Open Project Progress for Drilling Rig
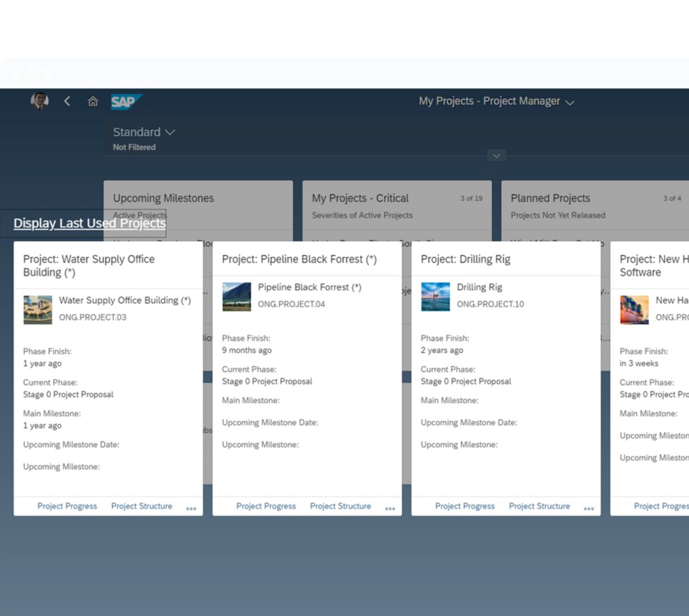Screen dimensions: 689x616 [465, 506]
